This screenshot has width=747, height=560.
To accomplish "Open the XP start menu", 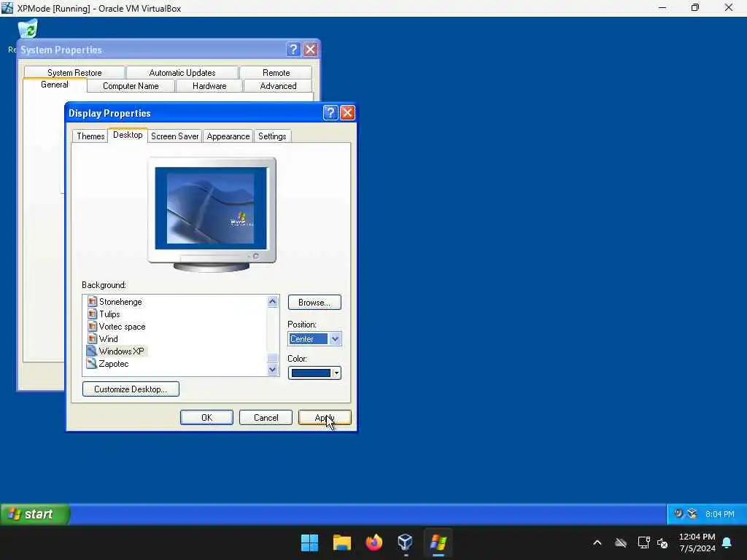I will click(x=35, y=514).
